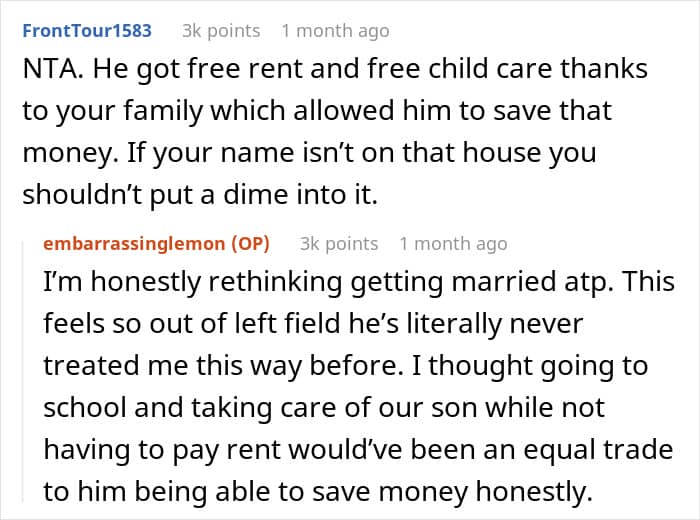Open the '1 month ago' timestamp of the OP reply
Image resolution: width=700 pixels, height=520 pixels.
pyautogui.click(x=453, y=244)
